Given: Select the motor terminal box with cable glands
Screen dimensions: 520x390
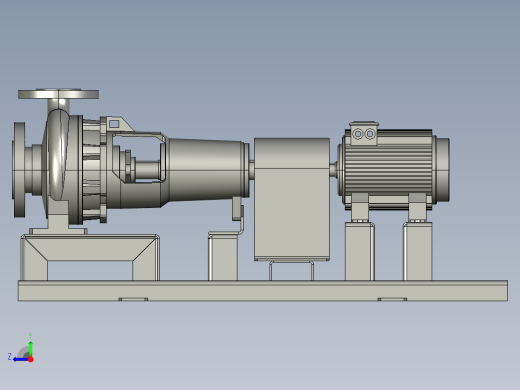Looking at the screenshot, I should [x=364, y=133].
